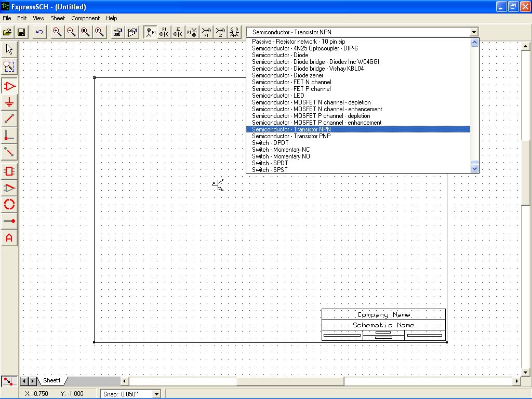Viewport: 532px width, 399px height.
Task: Pick Switch - SPST in component list
Action: coord(270,170)
